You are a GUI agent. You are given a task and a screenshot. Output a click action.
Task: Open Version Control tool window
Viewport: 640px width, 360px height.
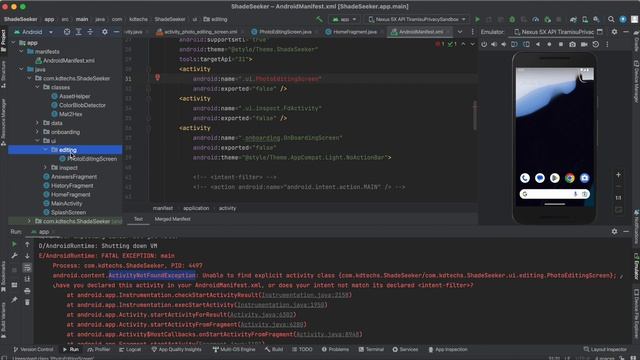[33, 349]
